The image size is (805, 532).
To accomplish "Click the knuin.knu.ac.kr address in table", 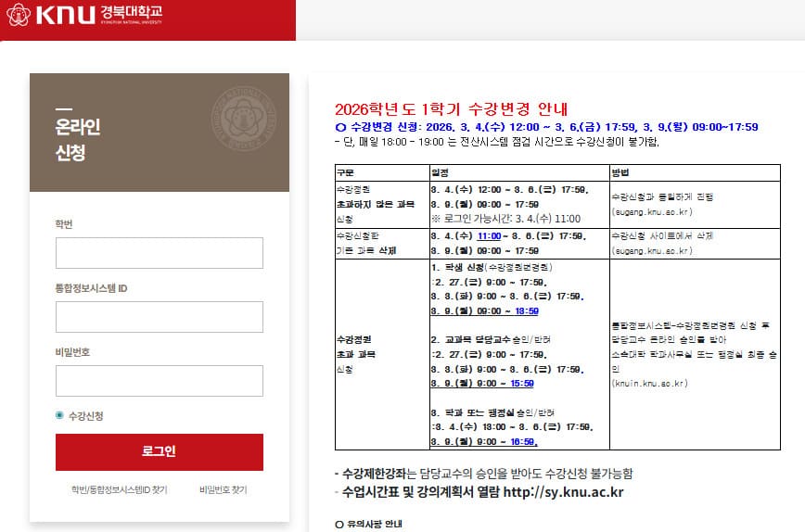I will click(x=649, y=383).
